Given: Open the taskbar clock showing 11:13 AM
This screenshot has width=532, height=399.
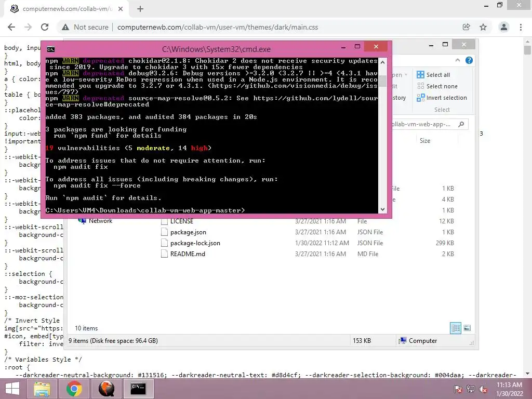Looking at the screenshot, I should point(510,389).
